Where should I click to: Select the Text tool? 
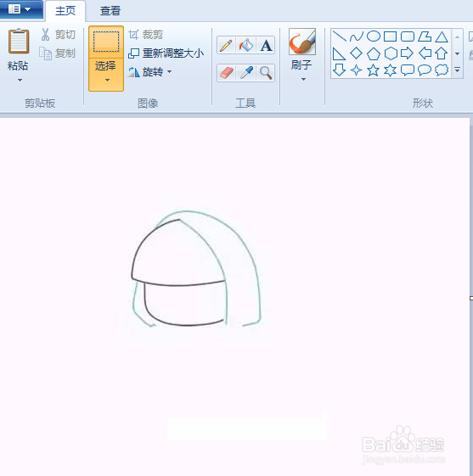pos(266,46)
